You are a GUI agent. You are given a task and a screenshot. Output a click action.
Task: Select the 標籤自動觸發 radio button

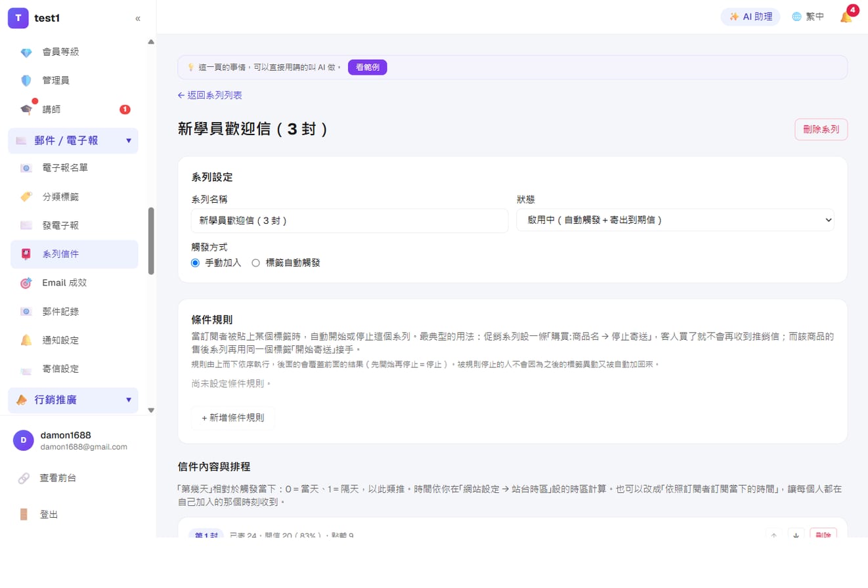[256, 263]
